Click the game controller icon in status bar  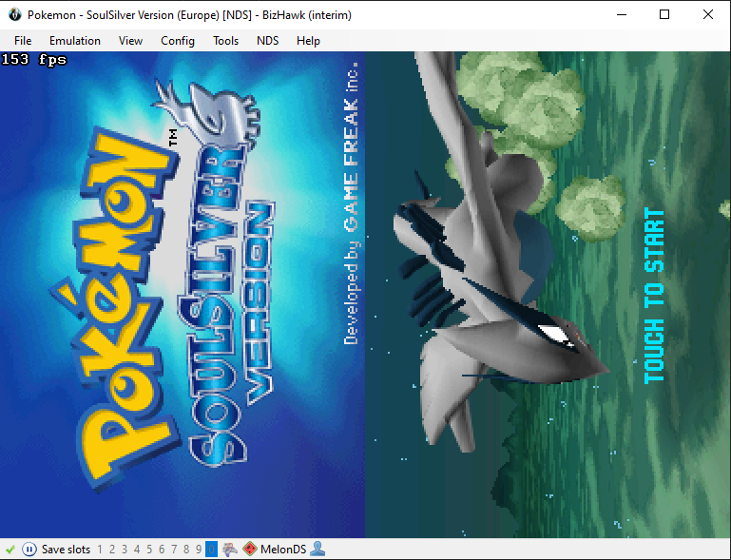(230, 550)
